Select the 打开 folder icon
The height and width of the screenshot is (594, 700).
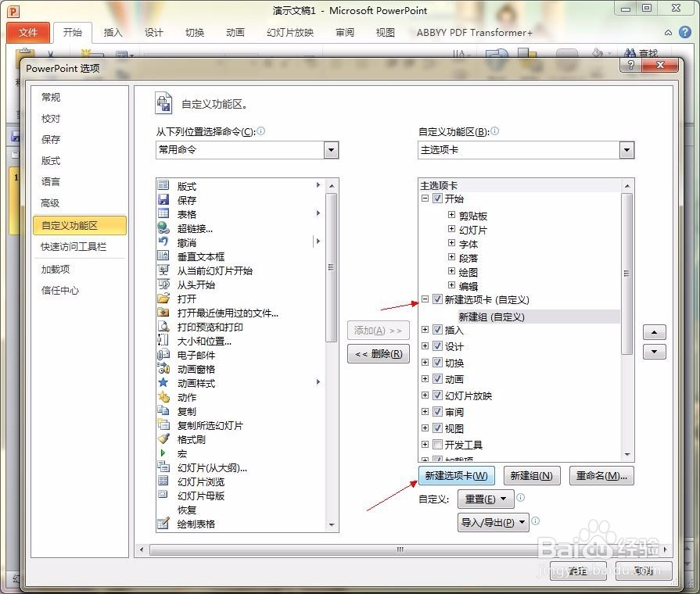coord(163,298)
